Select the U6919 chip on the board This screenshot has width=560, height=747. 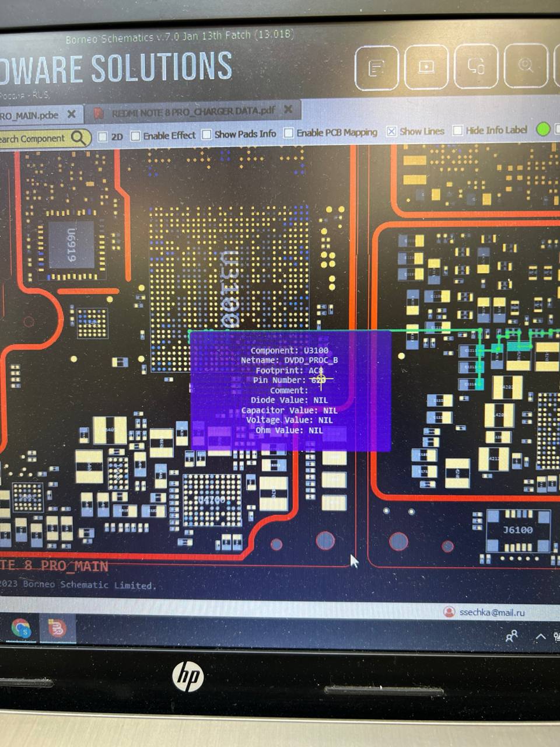coord(71,245)
